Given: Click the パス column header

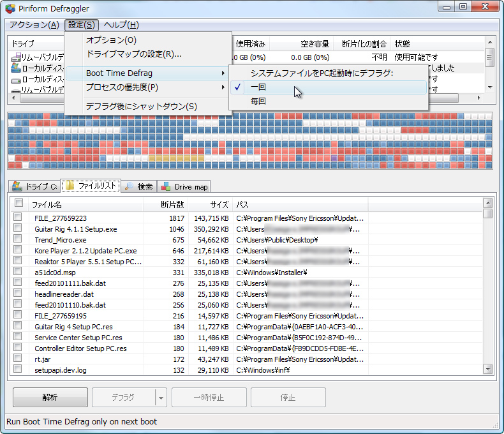Looking at the screenshot, I should click(300, 205).
